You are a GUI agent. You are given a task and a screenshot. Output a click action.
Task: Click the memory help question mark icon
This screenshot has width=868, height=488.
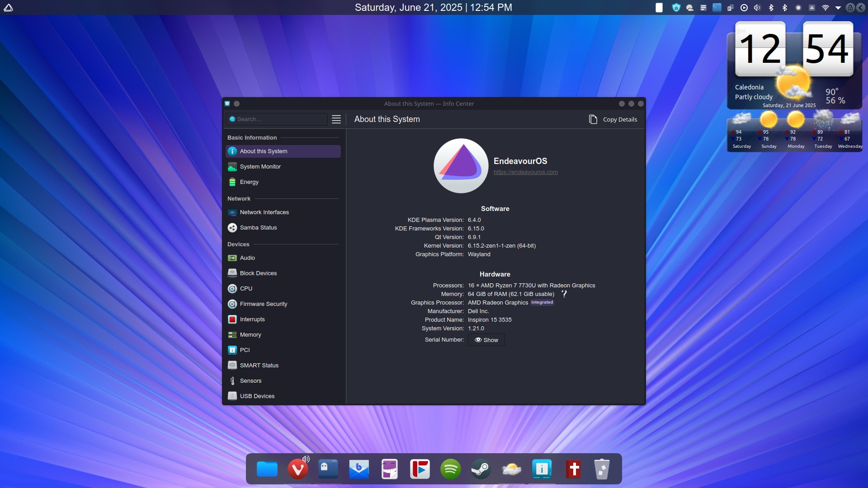point(564,294)
